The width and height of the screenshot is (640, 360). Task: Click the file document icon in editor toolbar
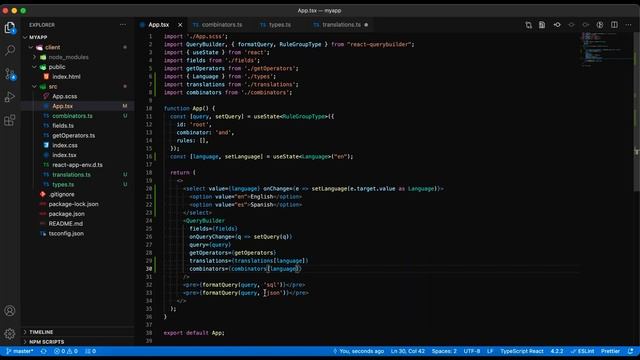[x=542, y=25]
